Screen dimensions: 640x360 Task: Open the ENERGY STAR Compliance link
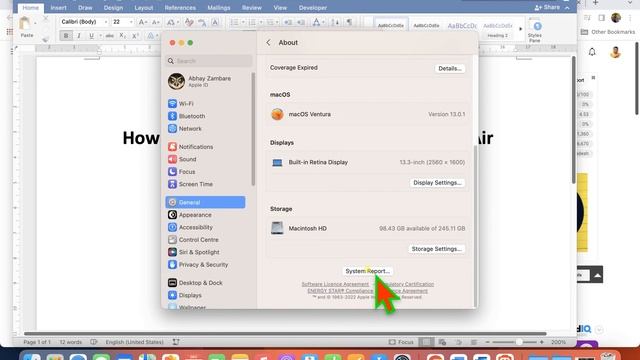(x=340, y=291)
